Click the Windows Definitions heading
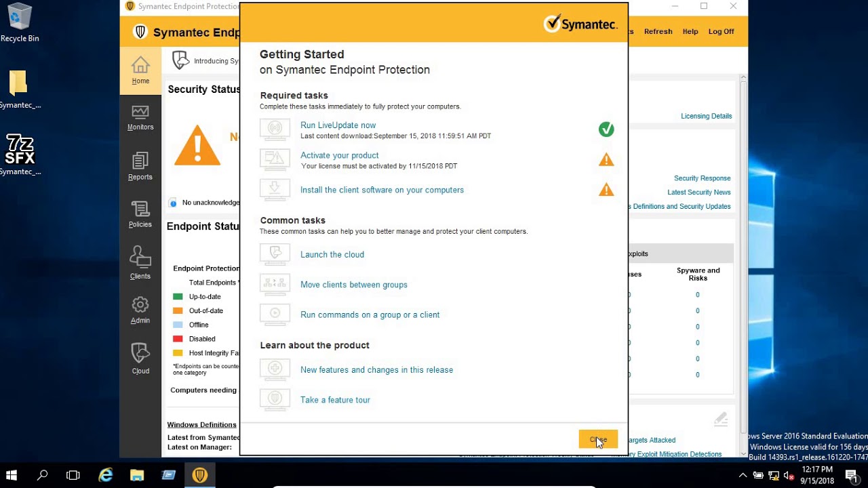 (x=201, y=425)
